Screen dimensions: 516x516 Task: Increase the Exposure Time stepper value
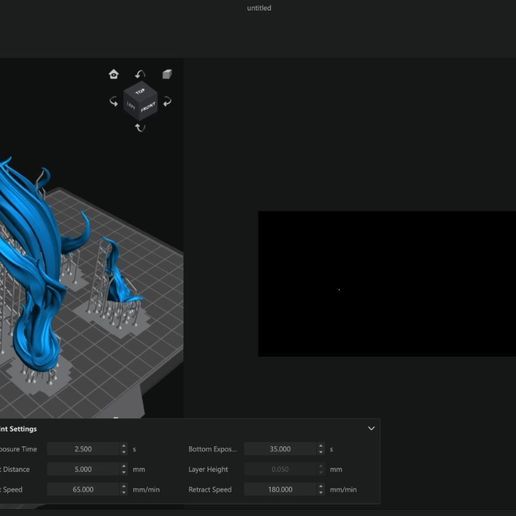(124, 446)
